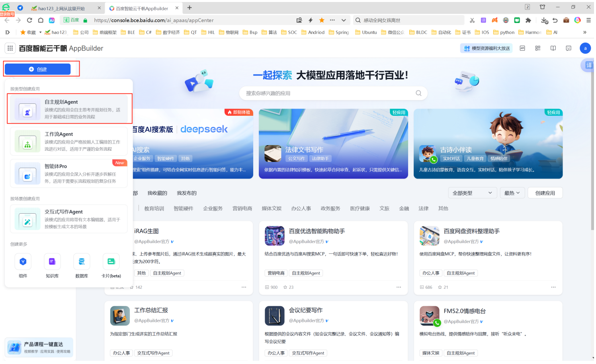Select the 智能硬件 category
The height and width of the screenshot is (364, 596).
184,208
